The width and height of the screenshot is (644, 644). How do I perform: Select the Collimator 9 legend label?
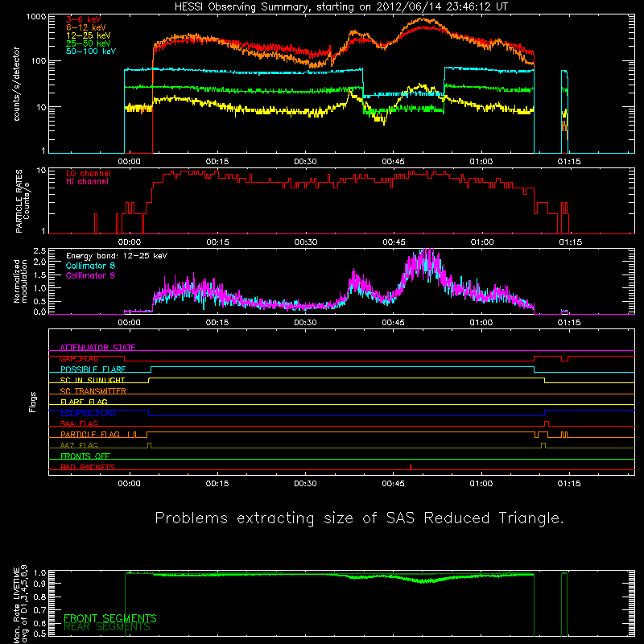click(x=90, y=275)
